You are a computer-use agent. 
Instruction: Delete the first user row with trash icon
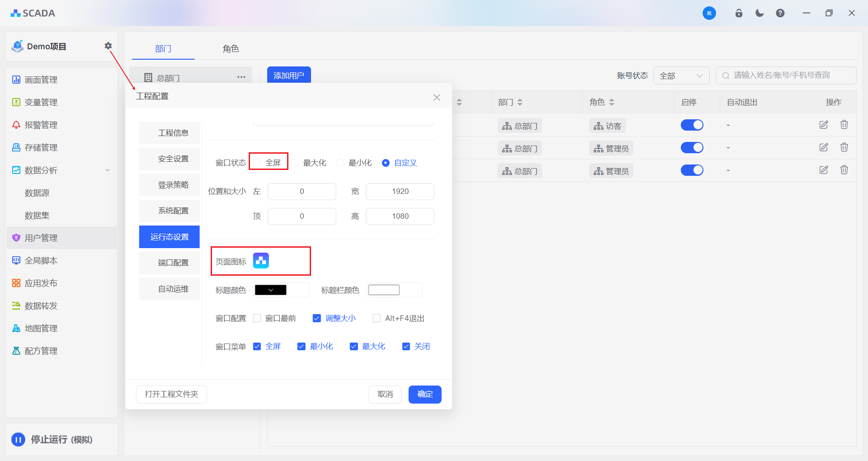coord(844,125)
